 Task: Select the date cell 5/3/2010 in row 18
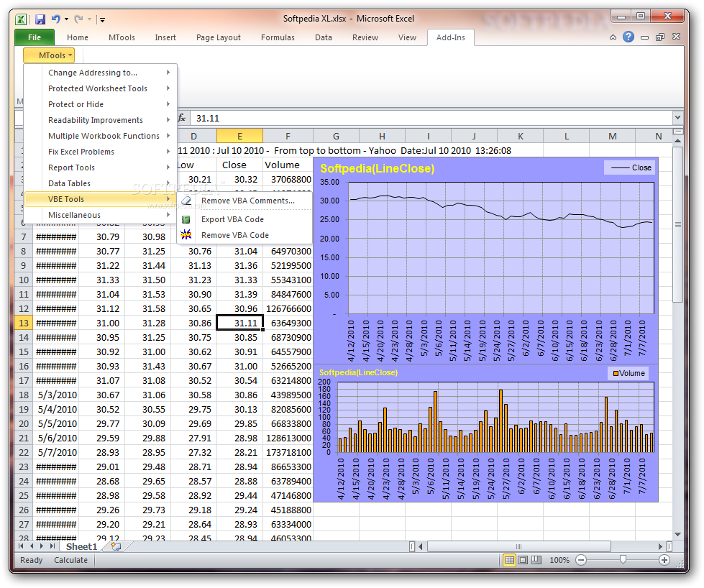point(57,395)
